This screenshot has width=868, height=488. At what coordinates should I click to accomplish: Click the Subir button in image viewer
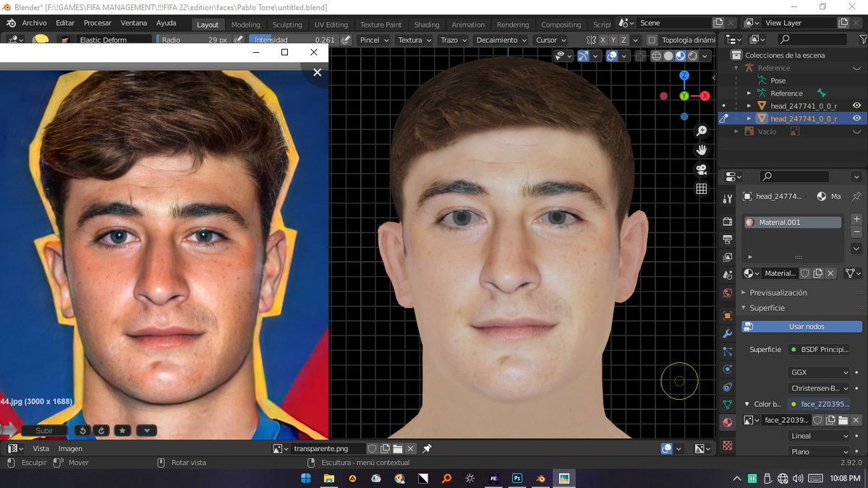point(44,431)
